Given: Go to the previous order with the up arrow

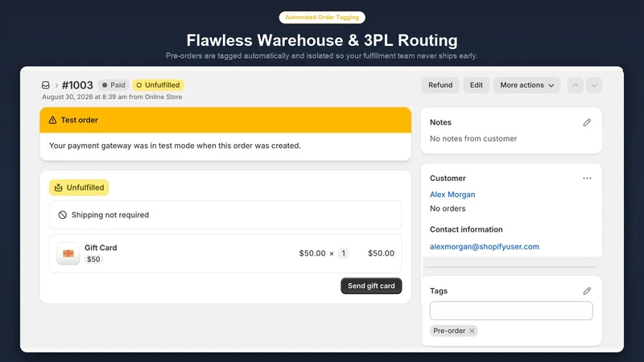Looking at the screenshot, I should pyautogui.click(x=576, y=85).
